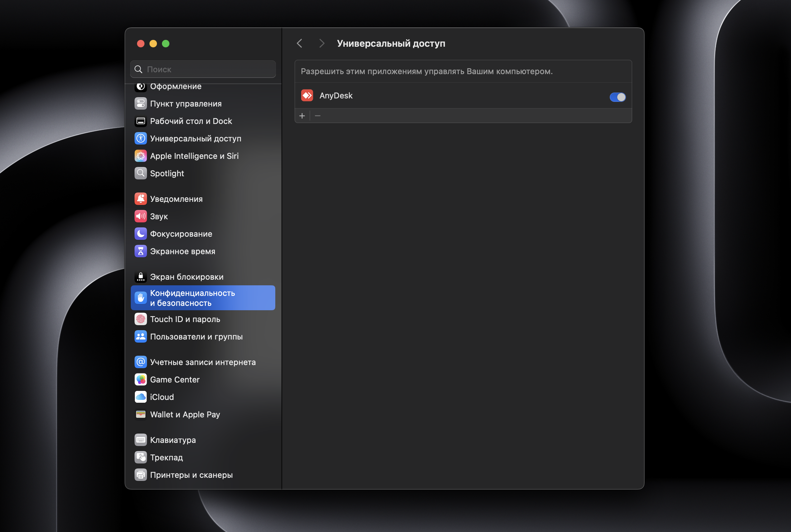Open Apple Intelligence и Siri settings

coord(203,156)
